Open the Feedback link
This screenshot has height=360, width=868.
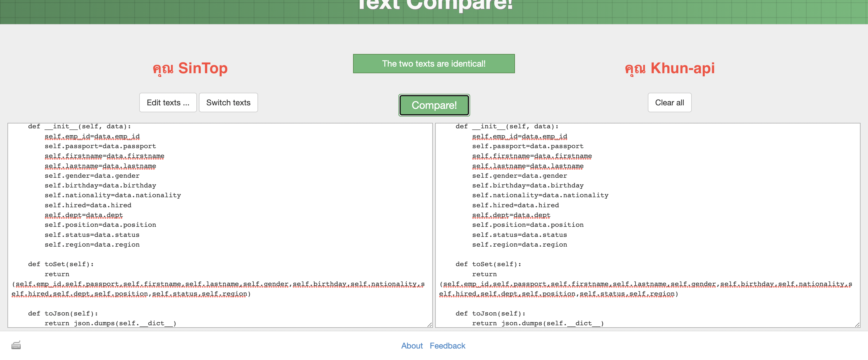click(447, 346)
